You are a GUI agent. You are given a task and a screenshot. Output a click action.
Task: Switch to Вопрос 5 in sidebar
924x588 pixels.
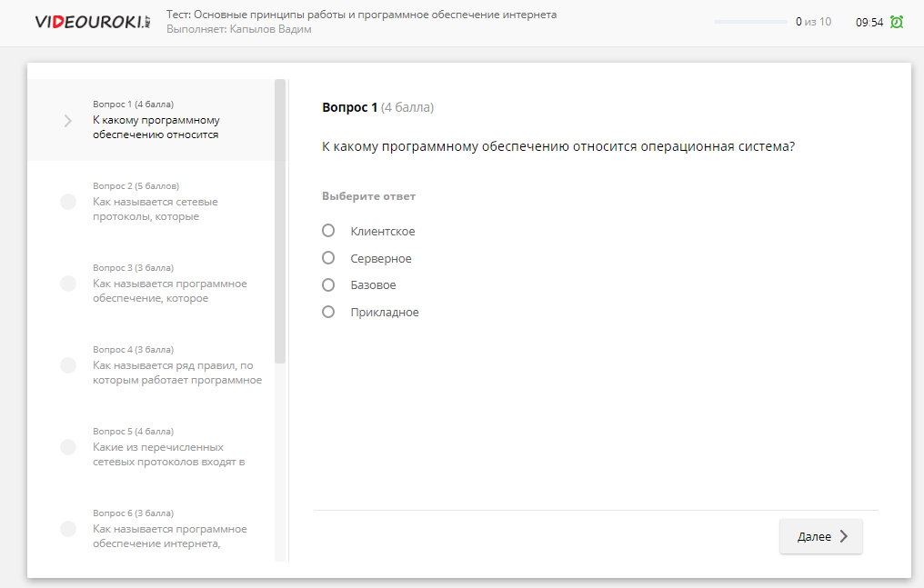click(x=152, y=447)
